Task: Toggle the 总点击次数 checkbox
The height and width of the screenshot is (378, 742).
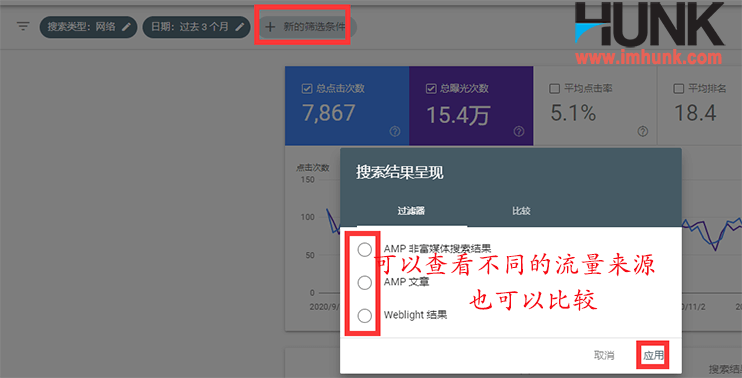Action: click(307, 88)
